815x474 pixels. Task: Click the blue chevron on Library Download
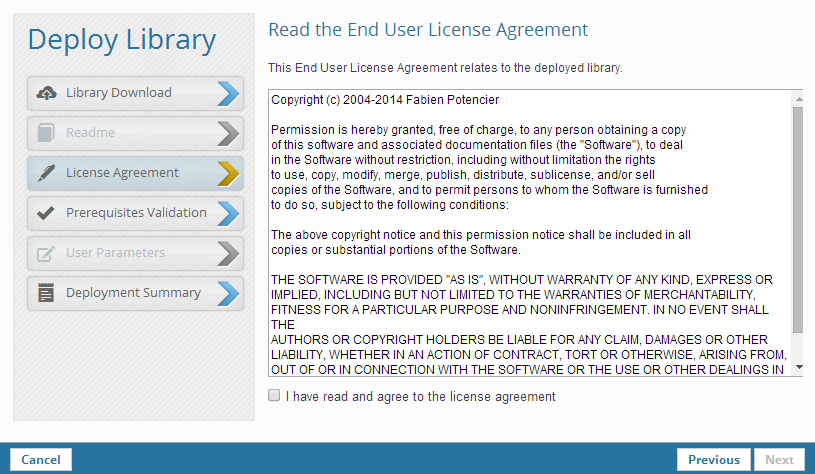tap(228, 93)
